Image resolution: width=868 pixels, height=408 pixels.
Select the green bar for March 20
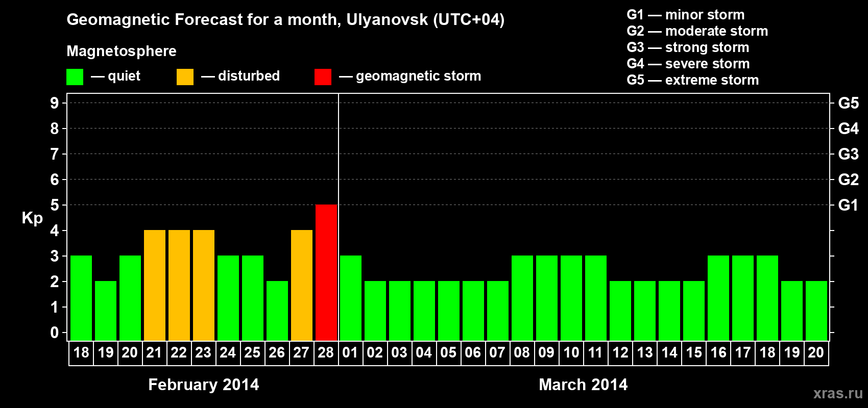(816, 311)
